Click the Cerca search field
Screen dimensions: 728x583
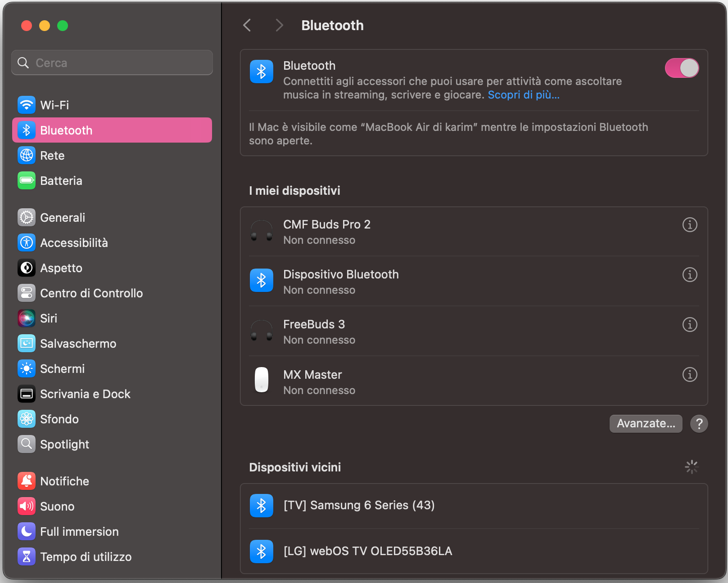point(112,63)
